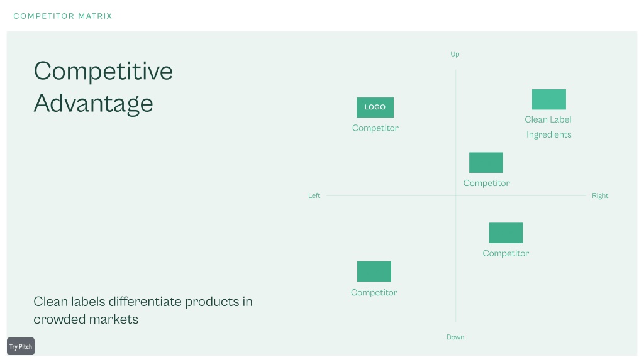This screenshot has width=644, height=362.
Task: Click Competitor label in lower-right quadrant
Action: point(506,253)
